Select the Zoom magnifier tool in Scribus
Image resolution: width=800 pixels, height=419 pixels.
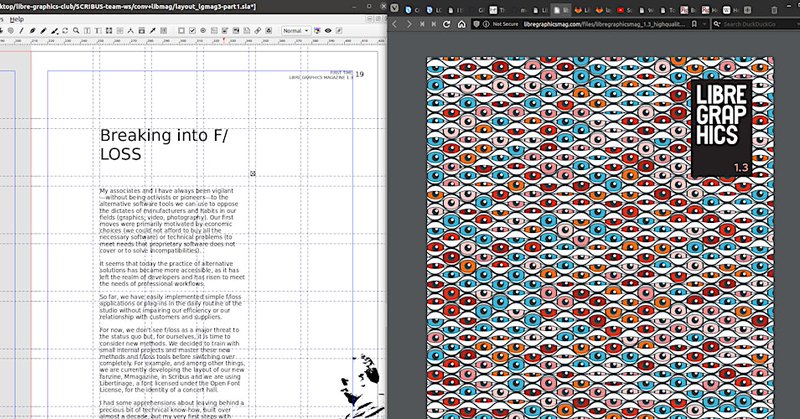[76, 31]
